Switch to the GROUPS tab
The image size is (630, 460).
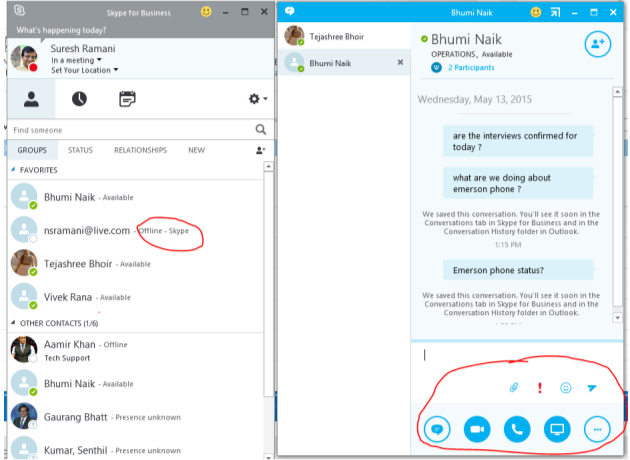pyautogui.click(x=32, y=150)
